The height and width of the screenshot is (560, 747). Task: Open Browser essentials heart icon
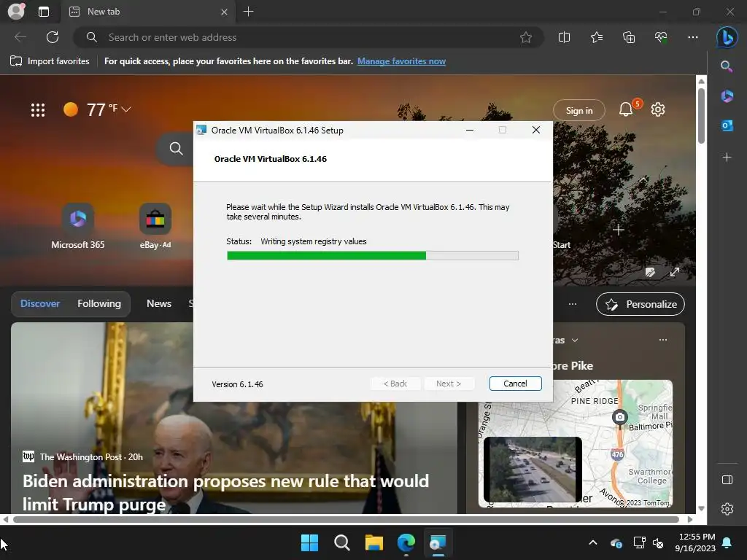(x=661, y=37)
